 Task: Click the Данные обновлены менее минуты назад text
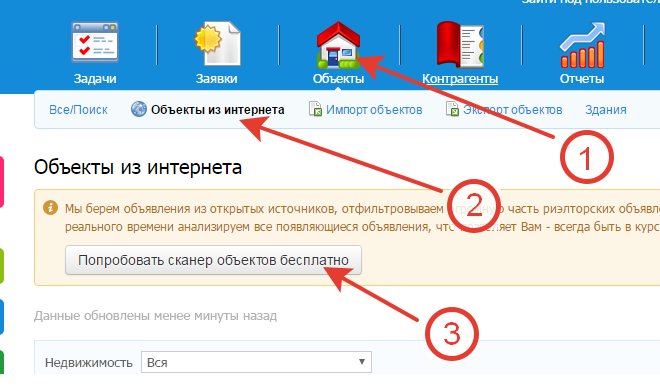point(155,316)
